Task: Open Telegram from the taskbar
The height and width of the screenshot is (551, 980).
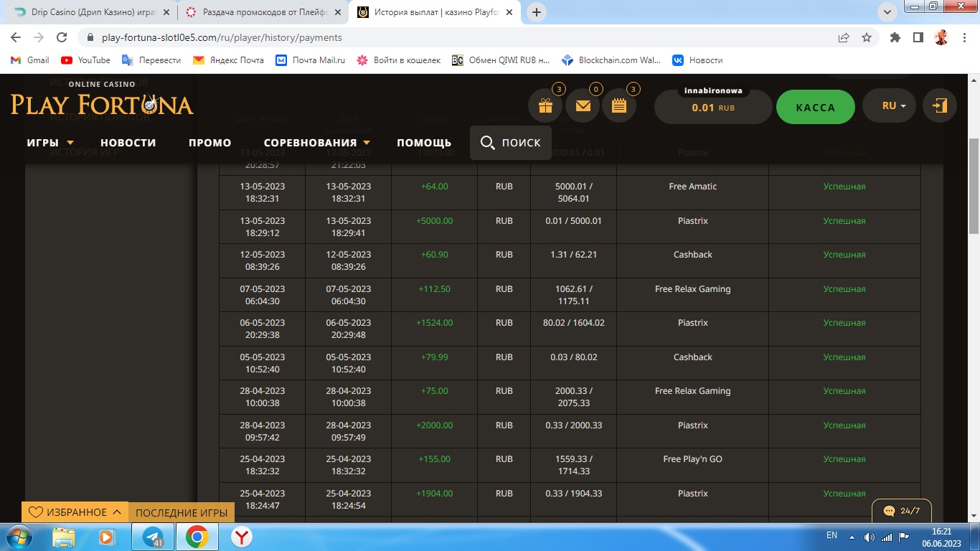Action: 153,537
